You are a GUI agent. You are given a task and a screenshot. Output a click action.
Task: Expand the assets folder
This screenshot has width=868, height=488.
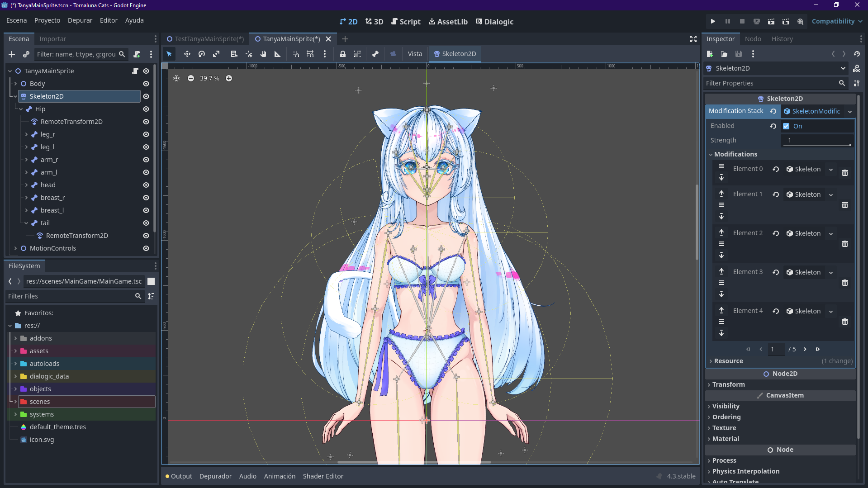click(15, 351)
